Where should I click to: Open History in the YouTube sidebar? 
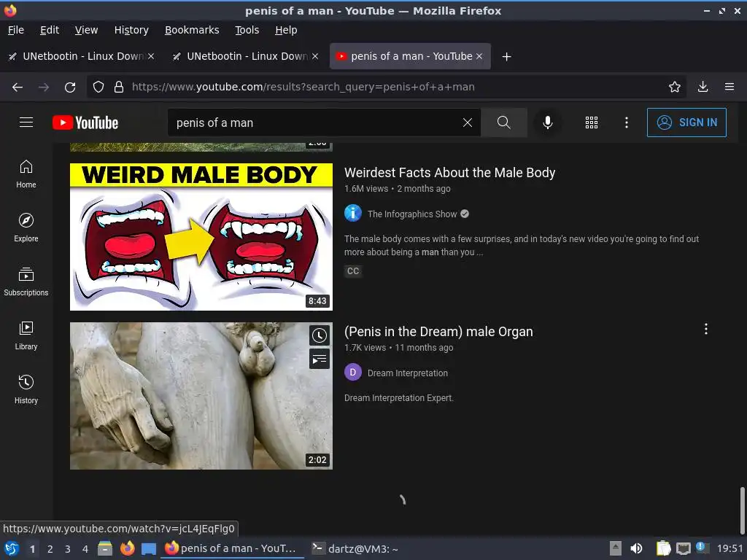26,389
